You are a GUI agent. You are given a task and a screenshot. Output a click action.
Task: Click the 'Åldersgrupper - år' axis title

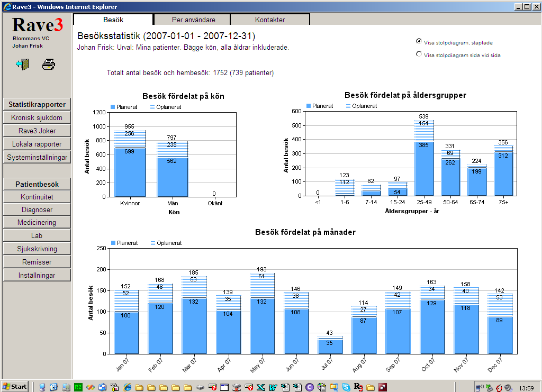(412, 211)
